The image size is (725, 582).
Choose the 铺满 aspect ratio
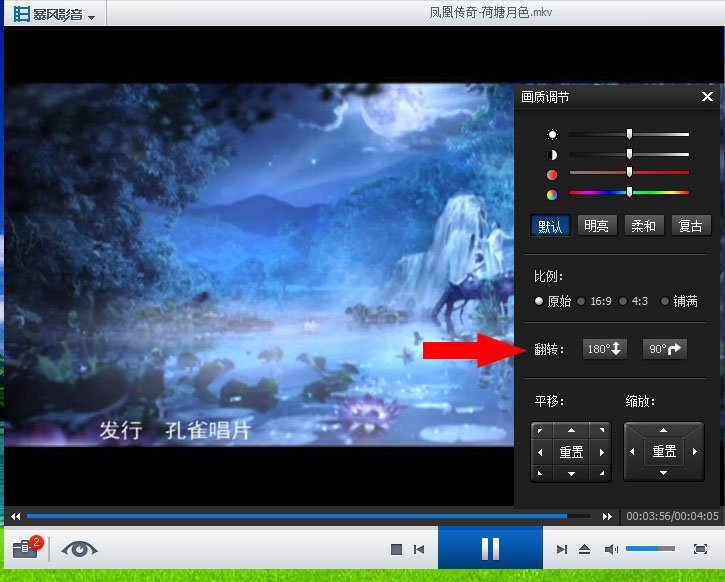click(679, 301)
